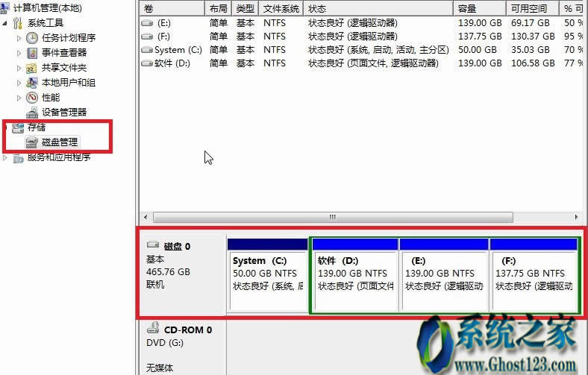Click the 存储 storage icon
Screen dimensions: 588x375
tap(18, 127)
